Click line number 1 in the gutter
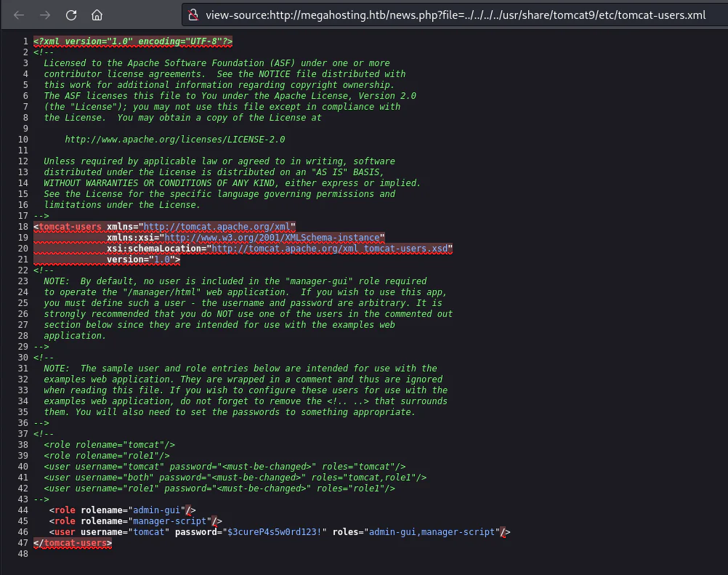This screenshot has height=575, width=728. [25, 41]
